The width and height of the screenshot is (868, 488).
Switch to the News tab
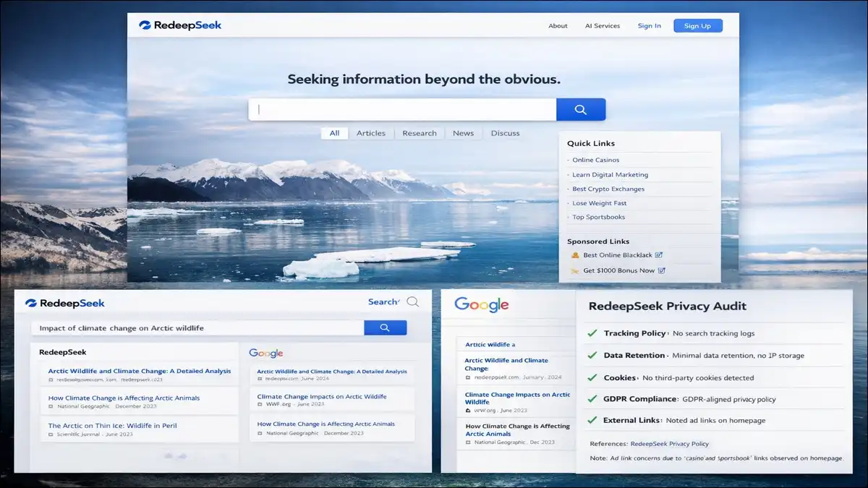pos(463,133)
